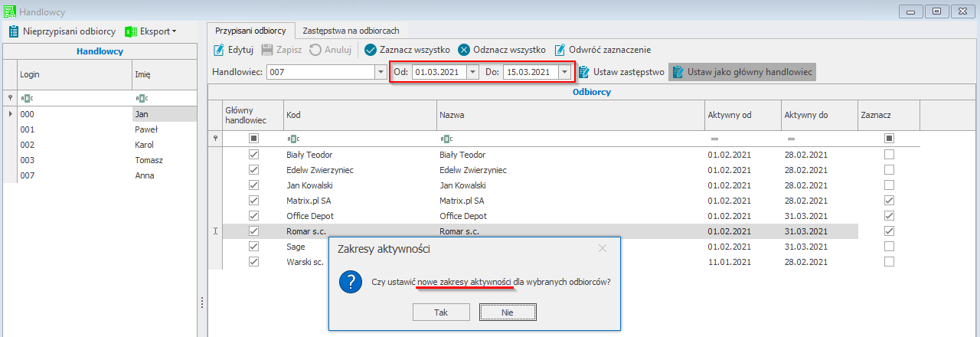Image resolution: width=980 pixels, height=337 pixels.
Task: Click the Edytuj pencil icon
Action: click(218, 50)
